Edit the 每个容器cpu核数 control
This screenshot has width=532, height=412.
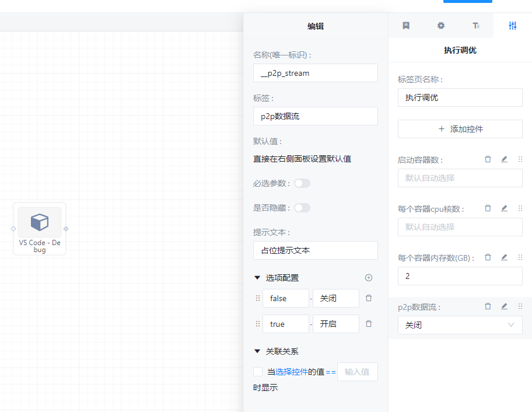click(x=504, y=208)
